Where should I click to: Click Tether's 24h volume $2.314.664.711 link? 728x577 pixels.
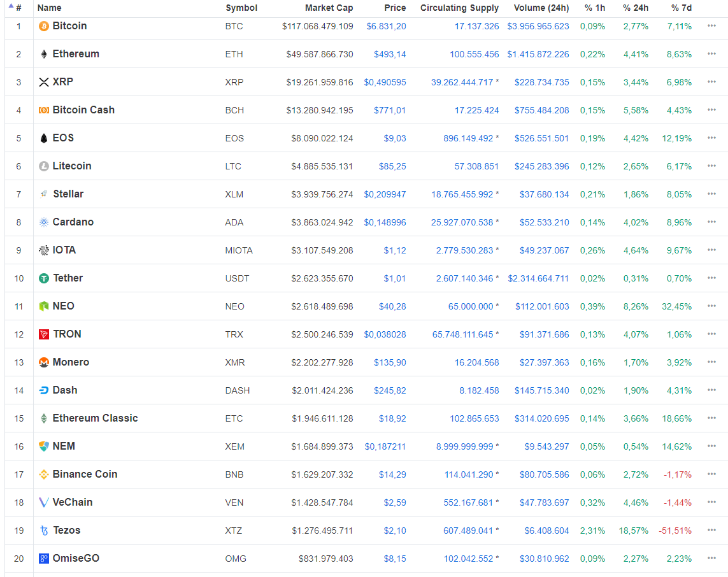pyautogui.click(x=538, y=278)
